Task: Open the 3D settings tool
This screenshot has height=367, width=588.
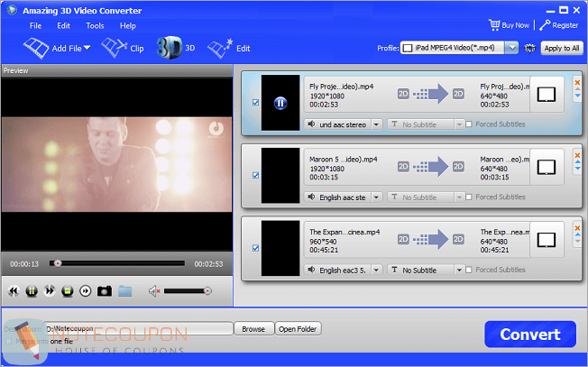Action: [x=176, y=48]
